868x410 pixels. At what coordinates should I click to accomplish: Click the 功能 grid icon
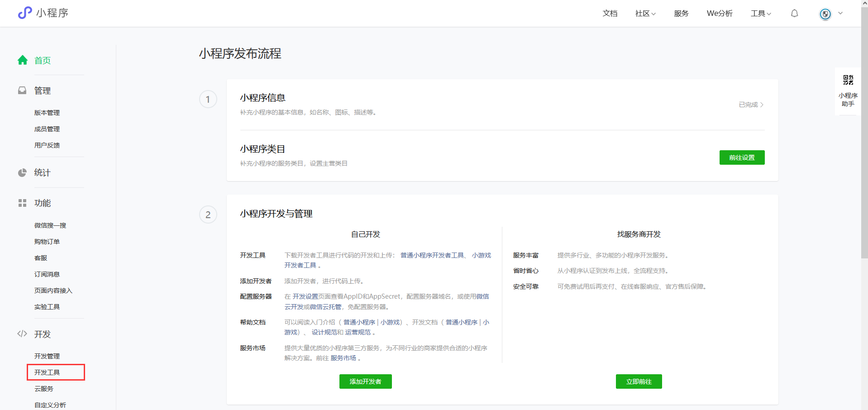pos(22,203)
